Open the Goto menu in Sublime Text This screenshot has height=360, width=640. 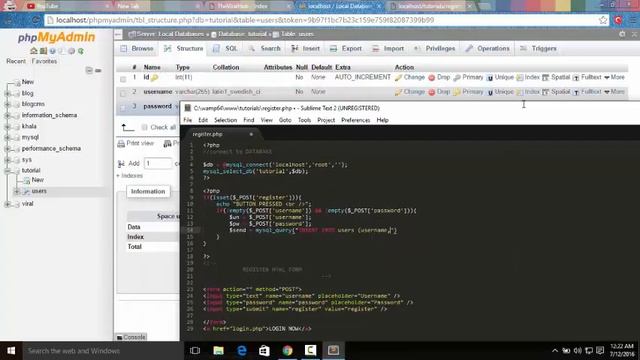click(285, 120)
